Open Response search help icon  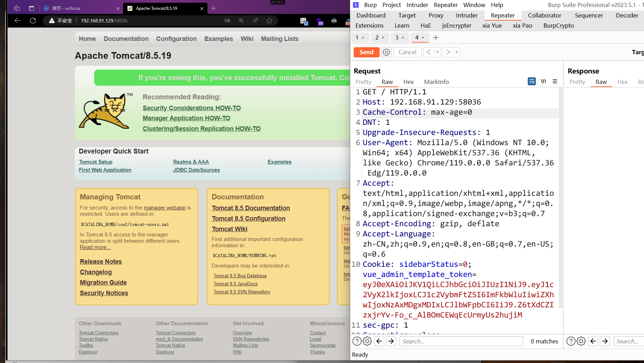tap(570, 341)
